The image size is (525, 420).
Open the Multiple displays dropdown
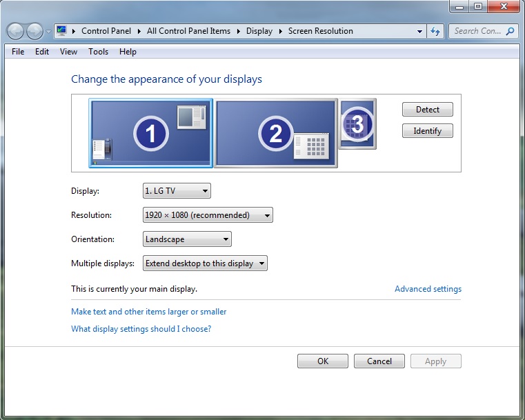205,263
